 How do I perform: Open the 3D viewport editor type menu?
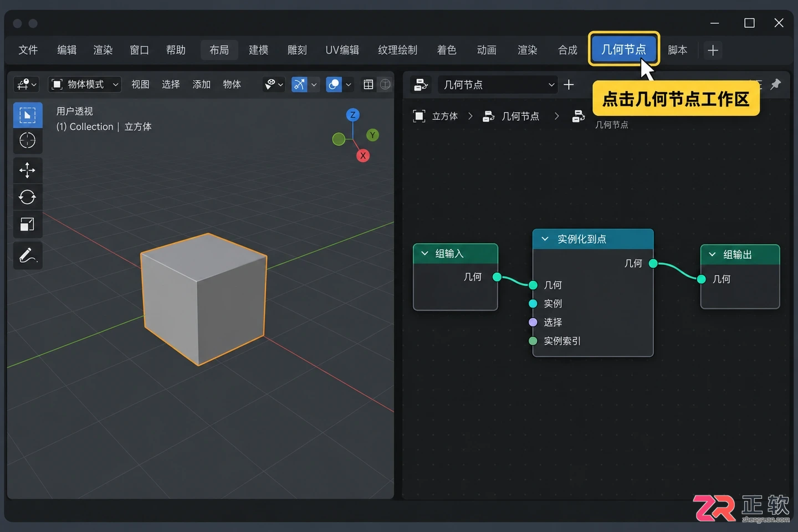(26, 84)
